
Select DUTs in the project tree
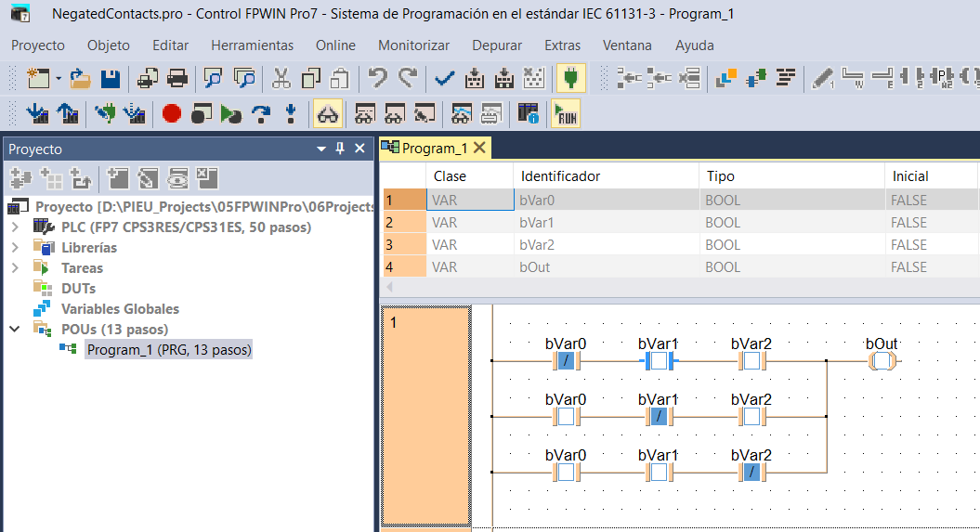pos(78,289)
